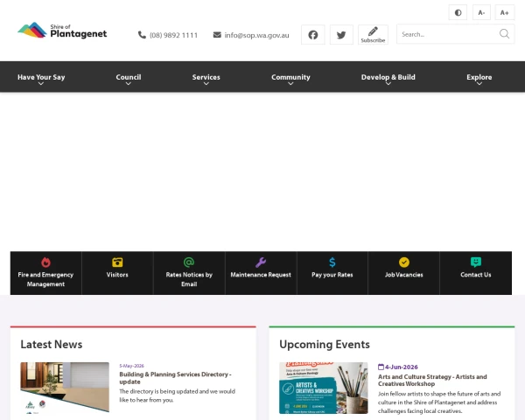This screenshot has height=420, width=525.
Task: Click the green smiley chat icon
Action: 475,262
